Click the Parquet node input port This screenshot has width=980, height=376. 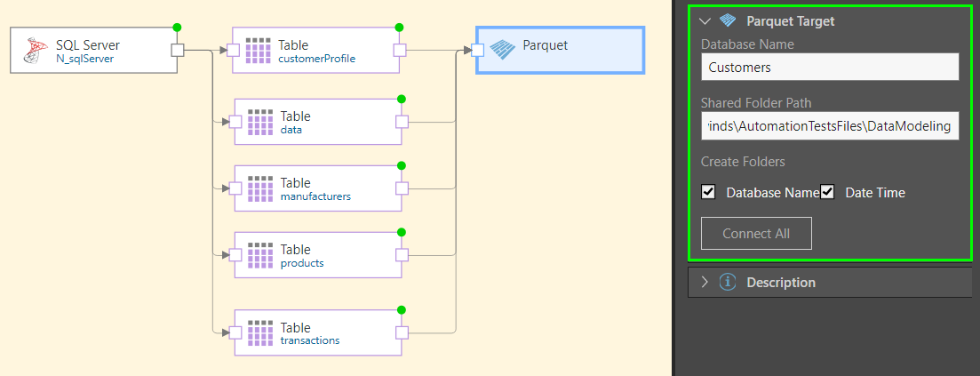pos(478,50)
